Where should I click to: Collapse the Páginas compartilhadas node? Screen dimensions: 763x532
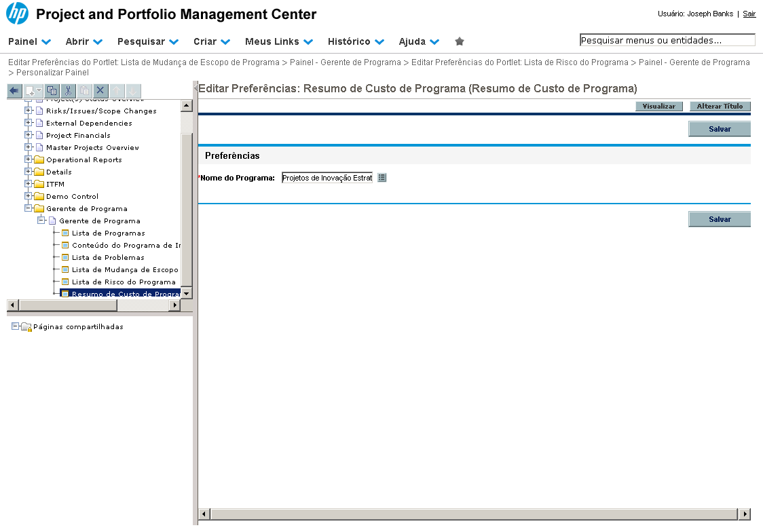tap(16, 326)
